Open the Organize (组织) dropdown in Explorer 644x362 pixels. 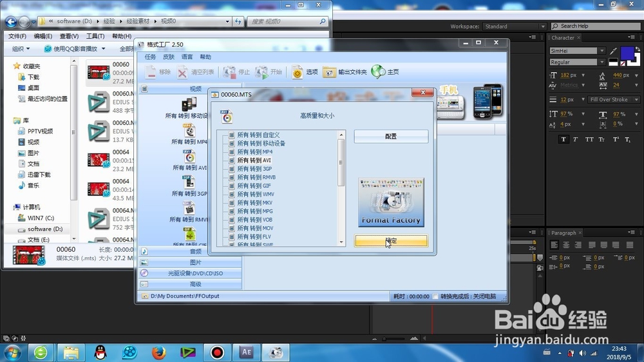21,48
